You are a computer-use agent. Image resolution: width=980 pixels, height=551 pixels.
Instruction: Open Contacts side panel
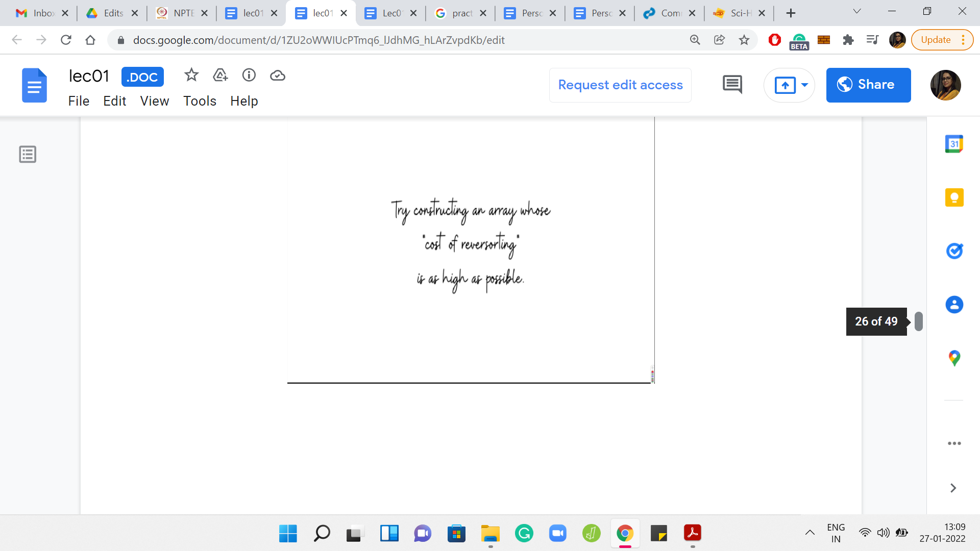(954, 305)
